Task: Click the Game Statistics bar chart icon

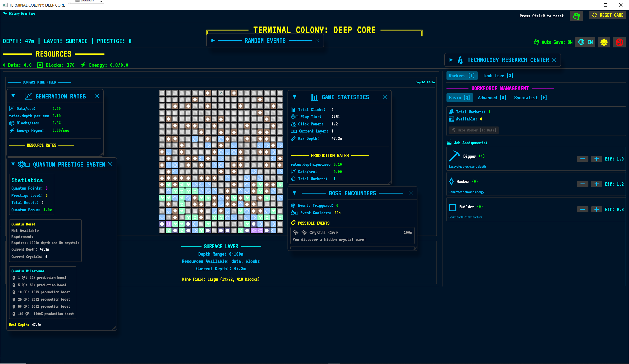Action: click(314, 97)
